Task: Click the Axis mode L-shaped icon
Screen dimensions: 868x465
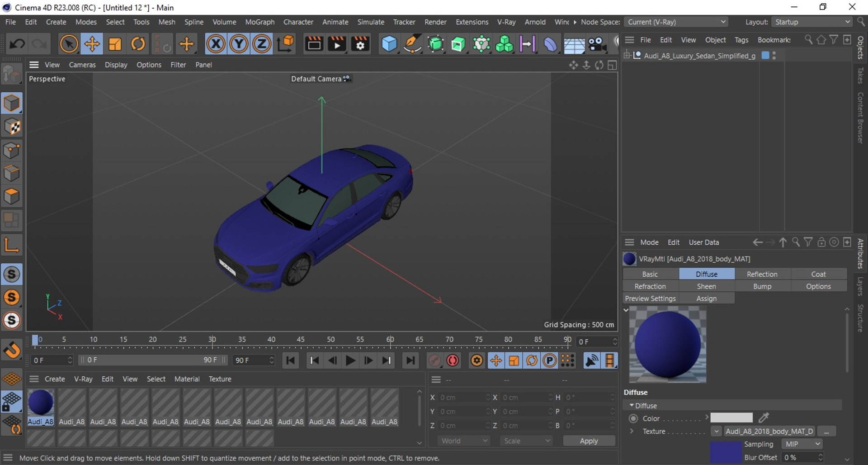Action: 12,244
